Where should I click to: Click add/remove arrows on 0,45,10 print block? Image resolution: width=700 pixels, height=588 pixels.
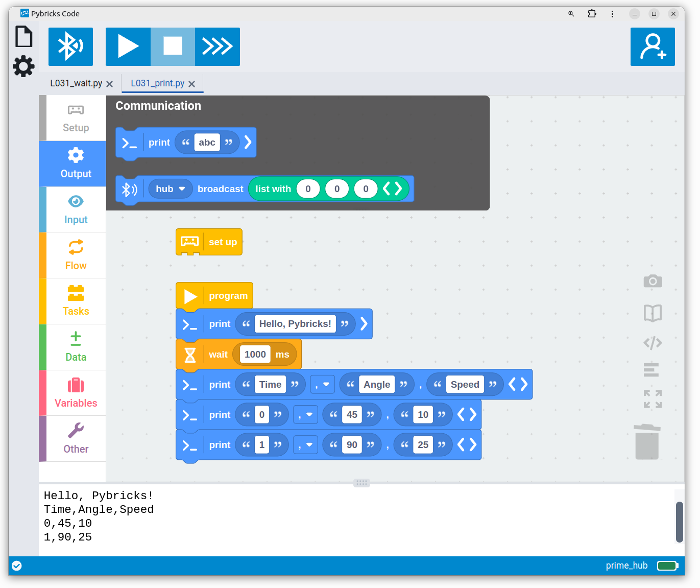click(467, 414)
